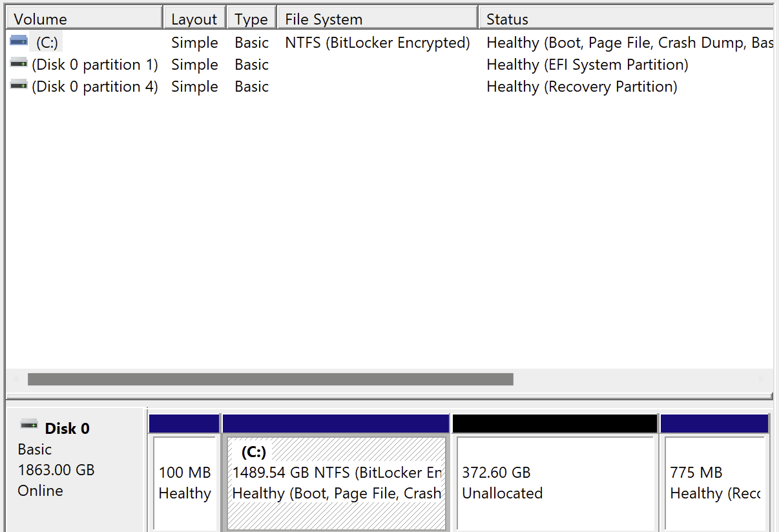Click the NTFS (BitLocker Encrypted) cell
779x532 pixels.
pos(377,43)
